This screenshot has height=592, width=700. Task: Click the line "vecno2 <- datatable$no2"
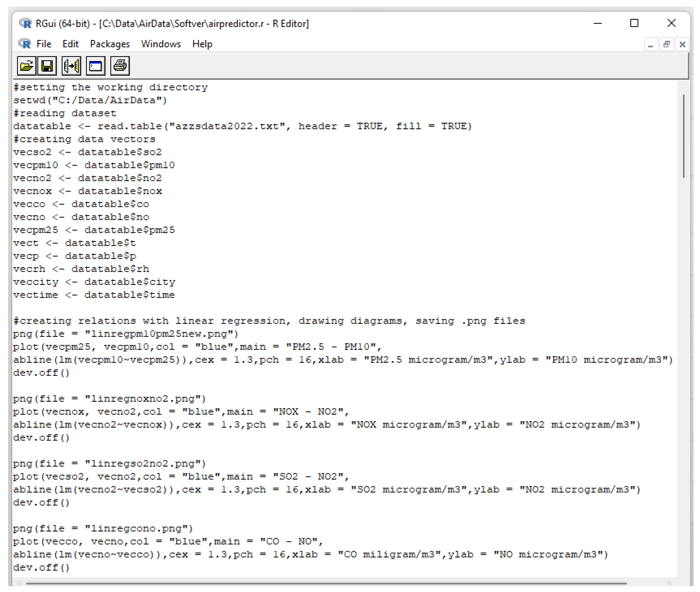tap(87, 178)
